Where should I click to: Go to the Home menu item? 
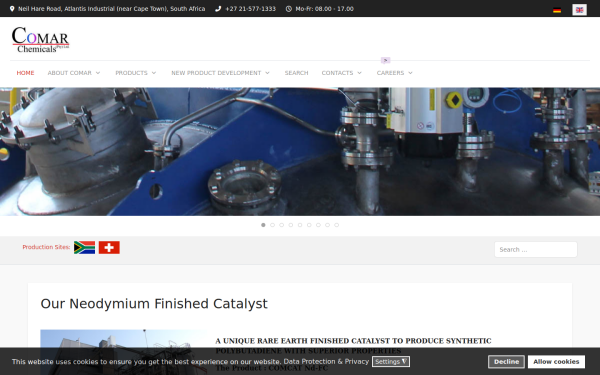click(25, 73)
